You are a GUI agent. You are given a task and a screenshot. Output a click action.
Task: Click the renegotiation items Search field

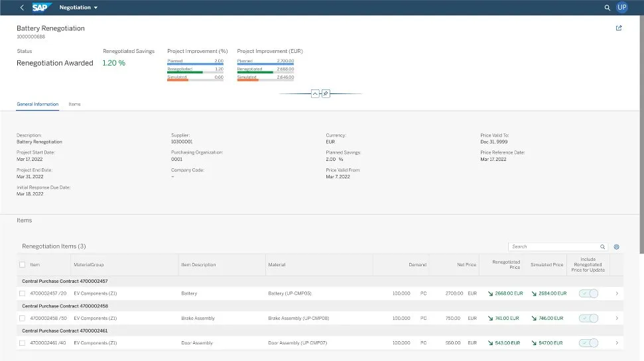(553, 246)
